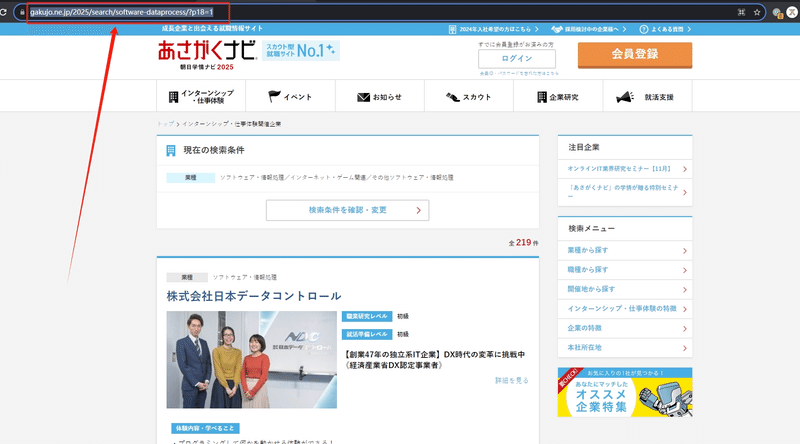Expand 職種から探す in search menu
The width and height of the screenshot is (800, 444).
point(625,270)
